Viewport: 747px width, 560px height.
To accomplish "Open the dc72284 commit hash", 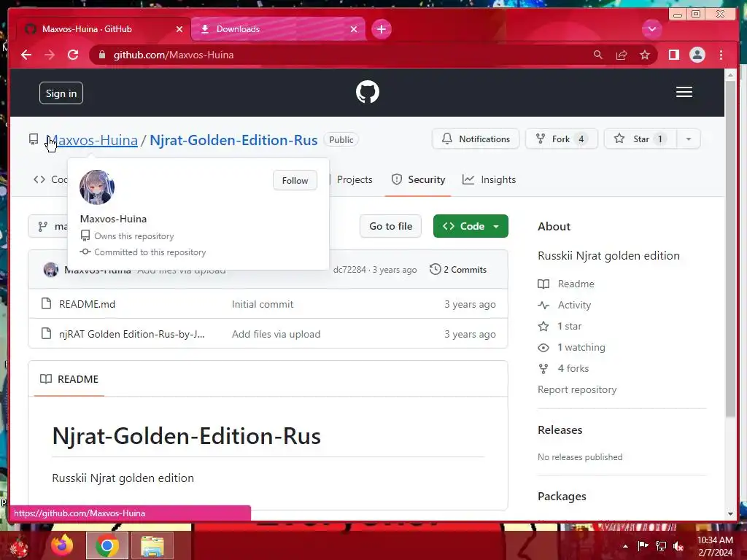I will 349,270.
